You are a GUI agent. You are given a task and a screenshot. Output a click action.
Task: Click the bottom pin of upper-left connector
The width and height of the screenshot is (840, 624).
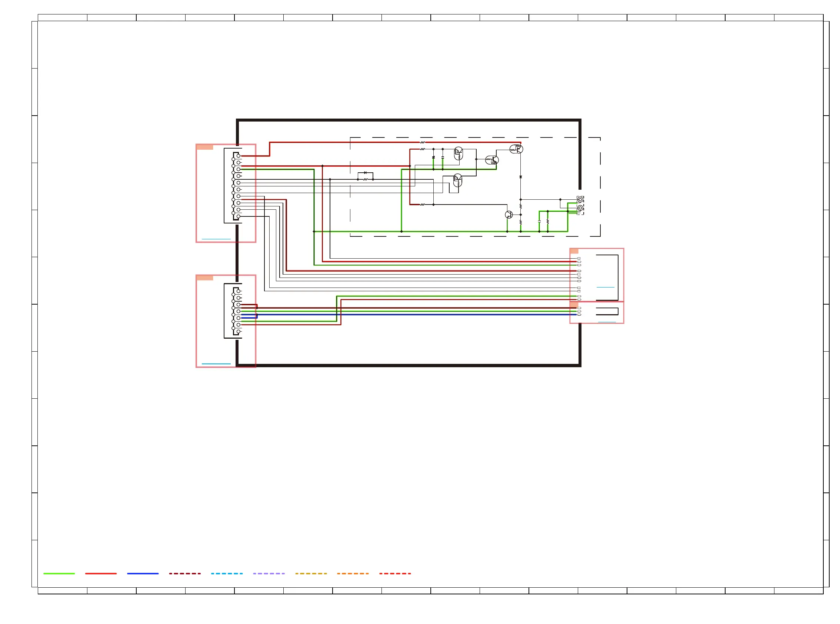coord(238,216)
